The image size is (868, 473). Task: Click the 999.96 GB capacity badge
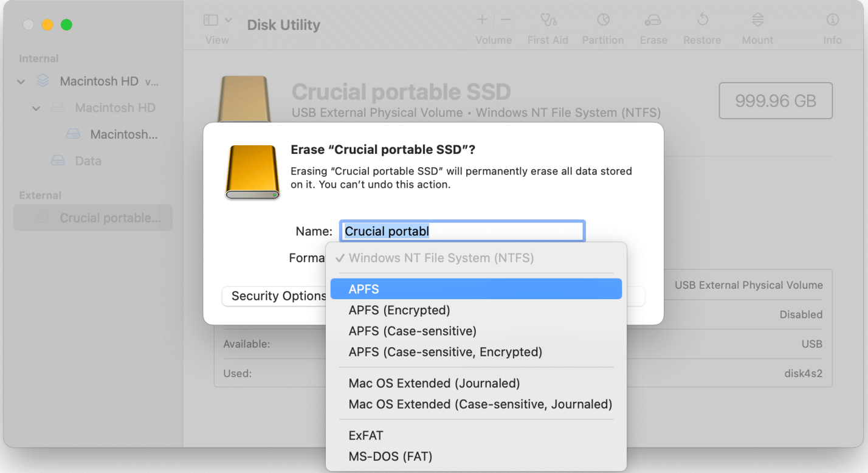point(775,100)
